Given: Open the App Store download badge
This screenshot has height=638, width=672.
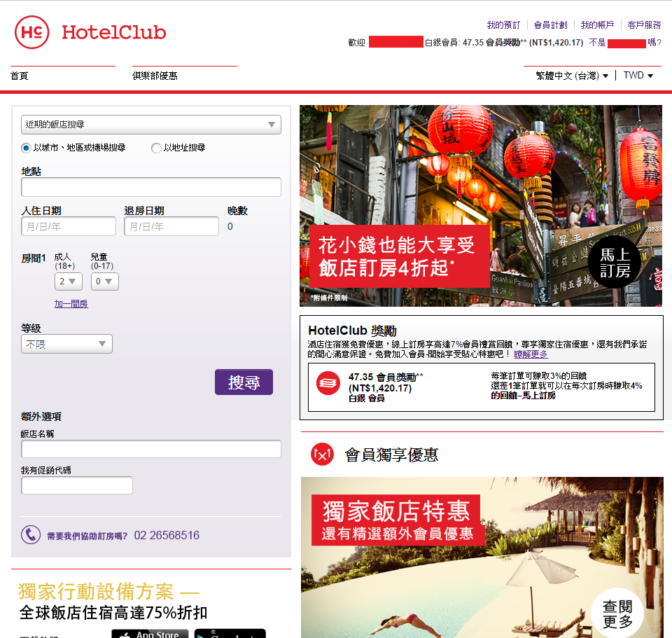Looking at the screenshot, I should [150, 634].
